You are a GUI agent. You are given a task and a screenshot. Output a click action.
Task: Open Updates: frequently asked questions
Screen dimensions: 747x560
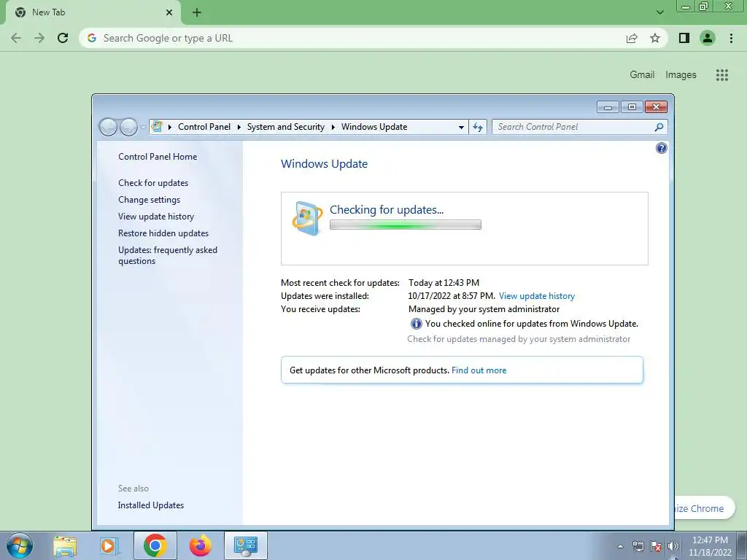pos(168,255)
